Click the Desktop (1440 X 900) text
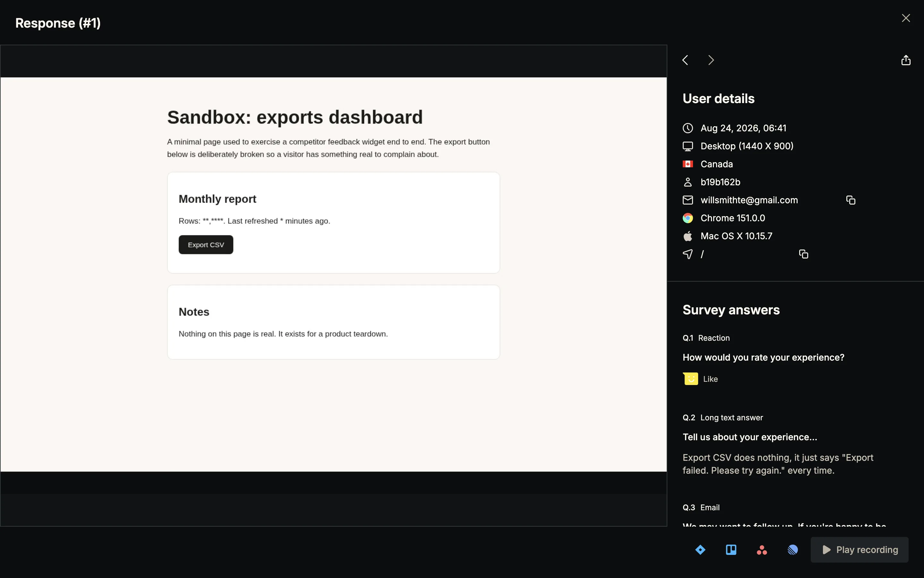The height and width of the screenshot is (578, 924). (747, 146)
